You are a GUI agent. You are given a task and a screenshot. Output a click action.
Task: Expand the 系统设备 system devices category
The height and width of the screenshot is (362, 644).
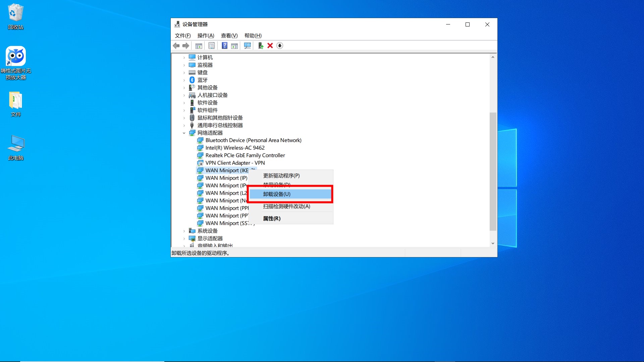184,231
